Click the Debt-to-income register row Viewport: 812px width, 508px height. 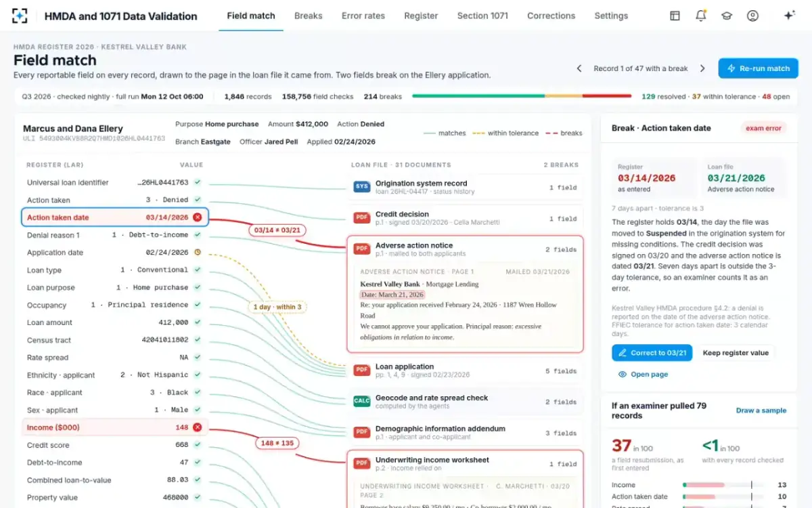tap(114, 463)
